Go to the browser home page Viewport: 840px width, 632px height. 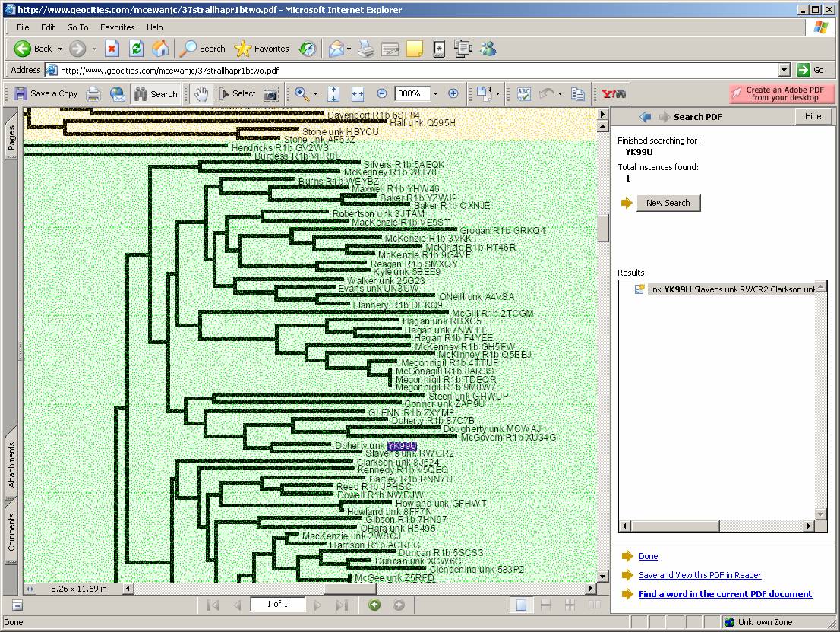pos(160,49)
